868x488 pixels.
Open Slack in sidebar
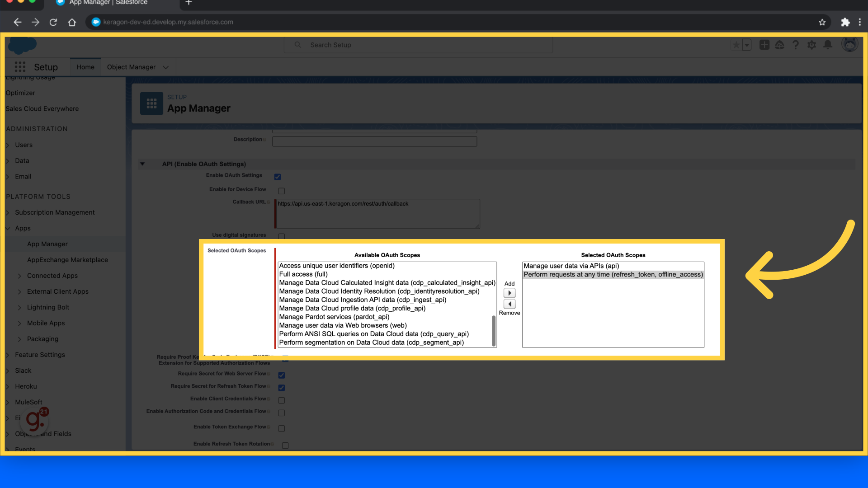23,371
